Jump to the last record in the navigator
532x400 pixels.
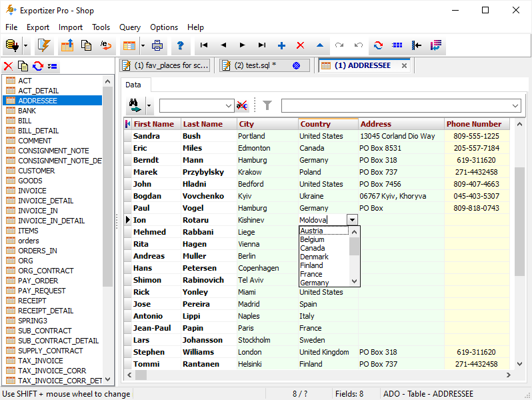262,45
